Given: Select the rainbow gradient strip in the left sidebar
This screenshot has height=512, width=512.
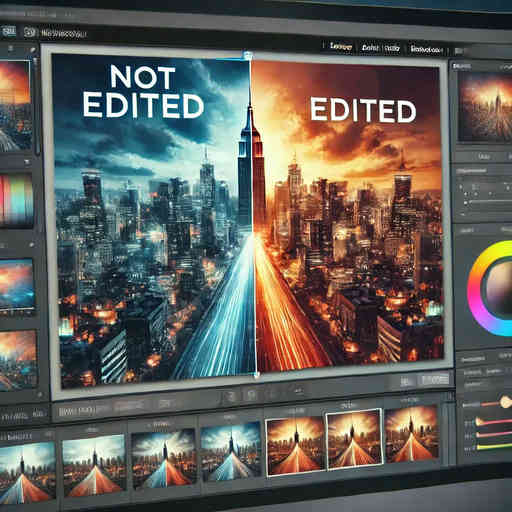Looking at the screenshot, I should pos(17,200).
